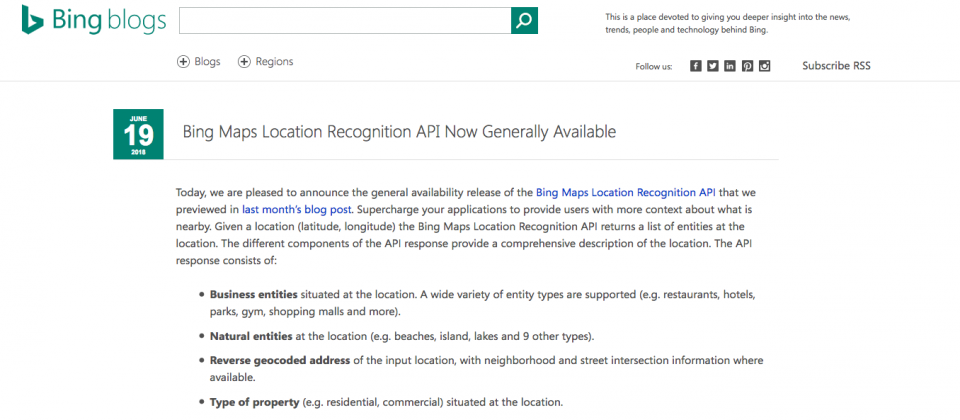The image size is (960, 420).
Task: Open Bing's LinkedIn page icon
Action: 730,66
